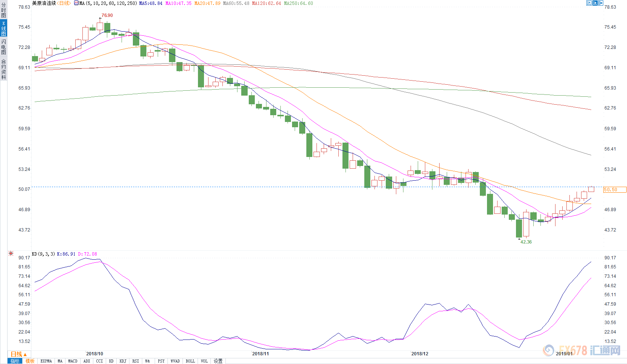Open the 合约资料 side tab
This screenshot has width=627, height=364.
pos(3,69)
